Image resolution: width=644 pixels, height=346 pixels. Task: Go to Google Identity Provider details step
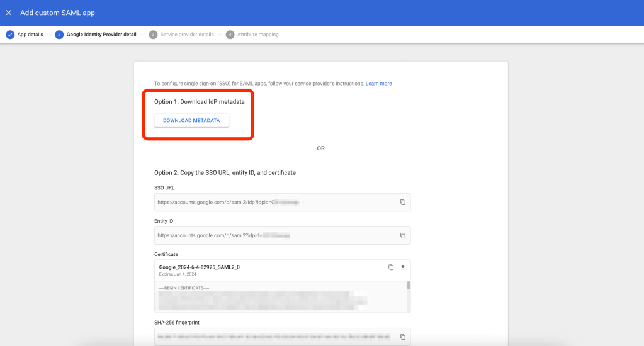tap(101, 35)
